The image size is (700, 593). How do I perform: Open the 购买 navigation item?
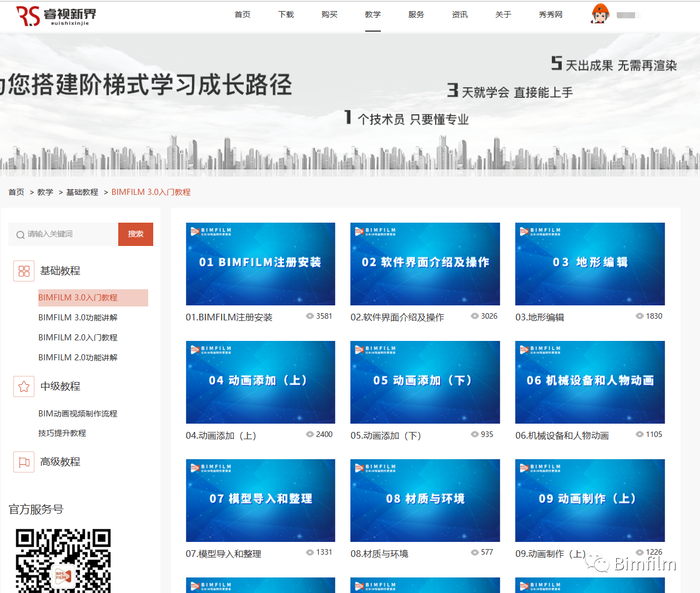329,14
